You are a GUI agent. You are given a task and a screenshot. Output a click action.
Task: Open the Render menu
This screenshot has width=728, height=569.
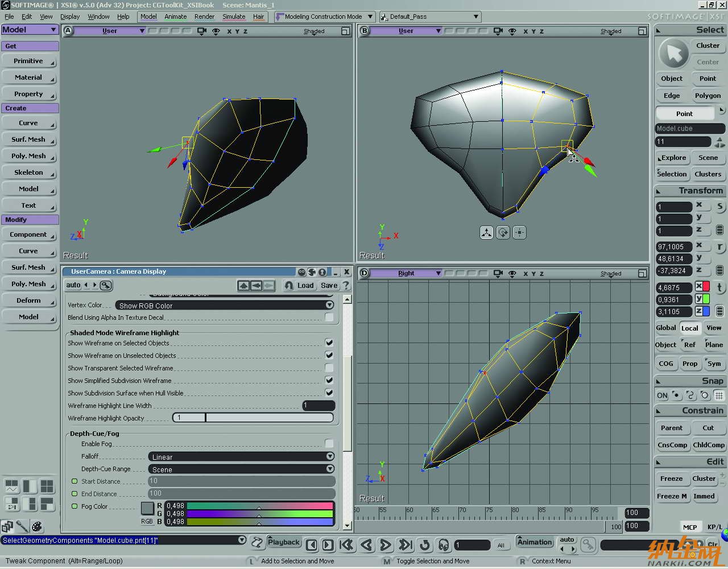pos(204,17)
